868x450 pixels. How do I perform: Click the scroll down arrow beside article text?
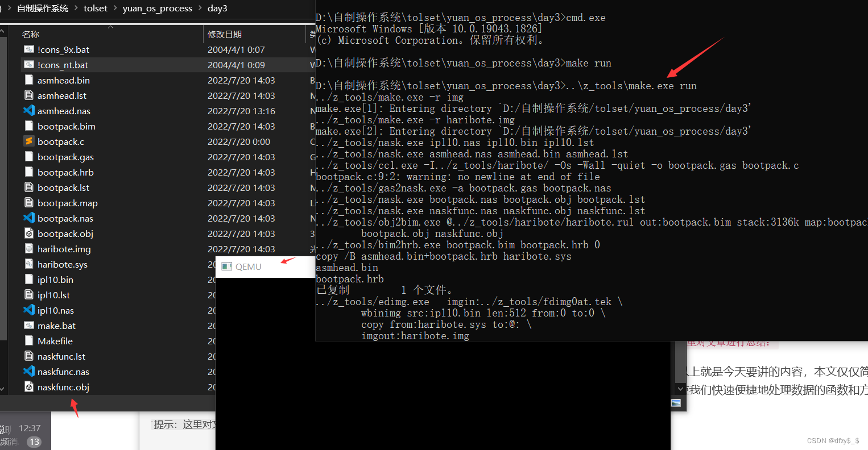681,389
